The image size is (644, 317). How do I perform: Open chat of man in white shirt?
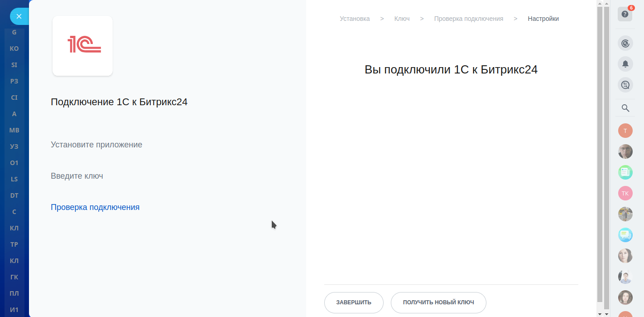pos(625,277)
